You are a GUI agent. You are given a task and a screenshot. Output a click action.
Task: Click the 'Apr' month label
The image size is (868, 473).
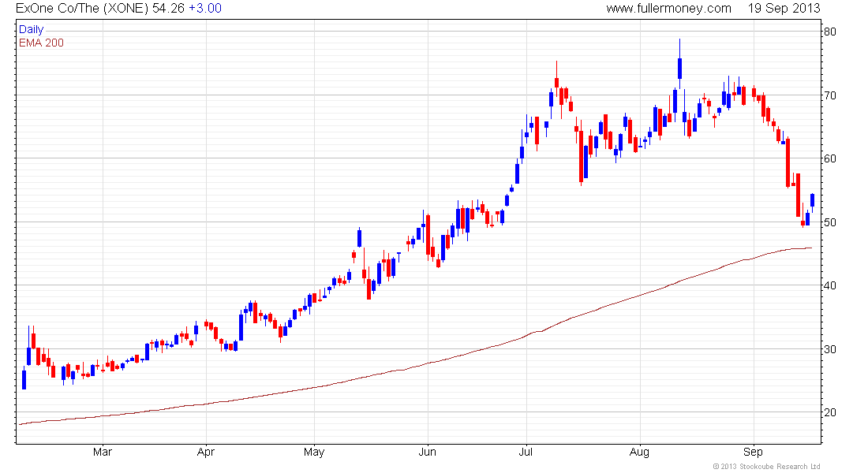(x=206, y=452)
